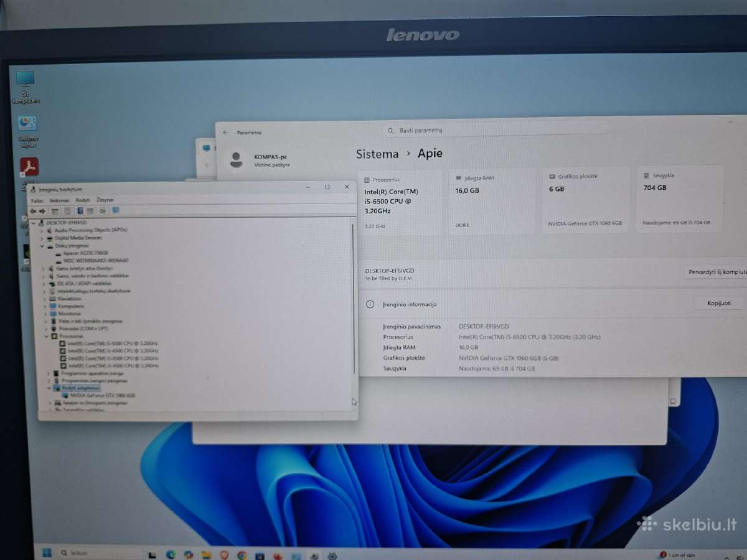The image size is (747, 560).
Task: Click the Įrenginio pavadinimas DESKTOP-EF6IVGD value
Action: [x=484, y=326]
